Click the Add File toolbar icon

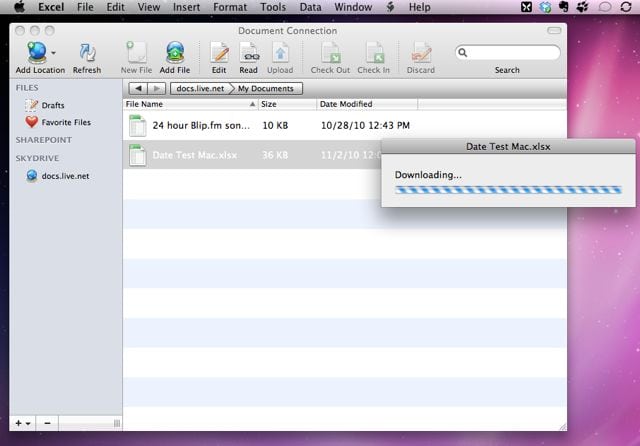click(x=175, y=52)
